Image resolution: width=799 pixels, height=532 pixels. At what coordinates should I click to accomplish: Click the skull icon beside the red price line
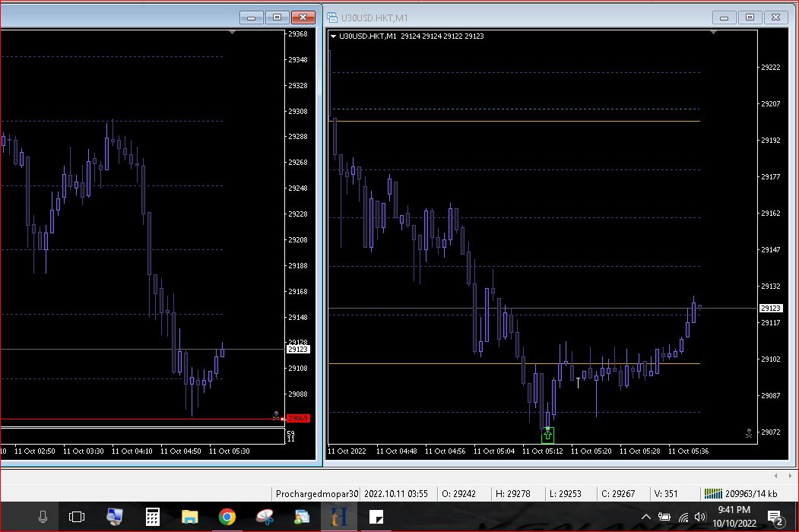pyautogui.click(x=276, y=416)
